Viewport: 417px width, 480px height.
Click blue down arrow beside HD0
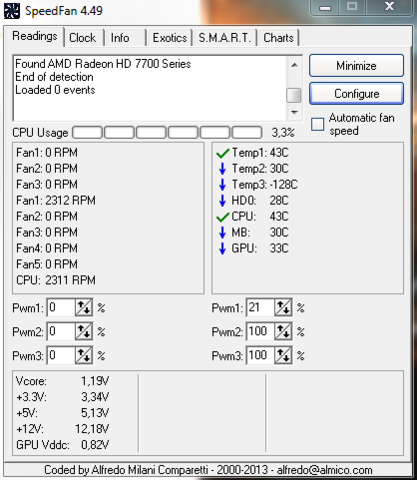point(222,201)
